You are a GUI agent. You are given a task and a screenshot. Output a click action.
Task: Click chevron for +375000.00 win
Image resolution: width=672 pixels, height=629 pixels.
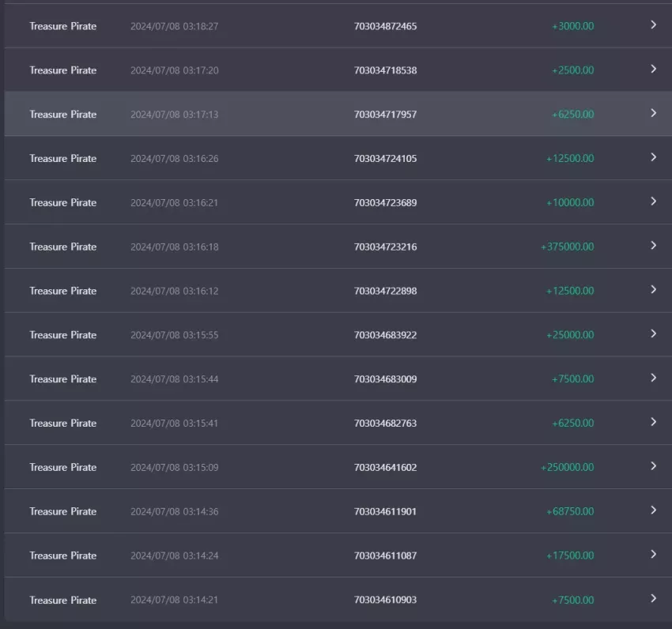point(653,246)
